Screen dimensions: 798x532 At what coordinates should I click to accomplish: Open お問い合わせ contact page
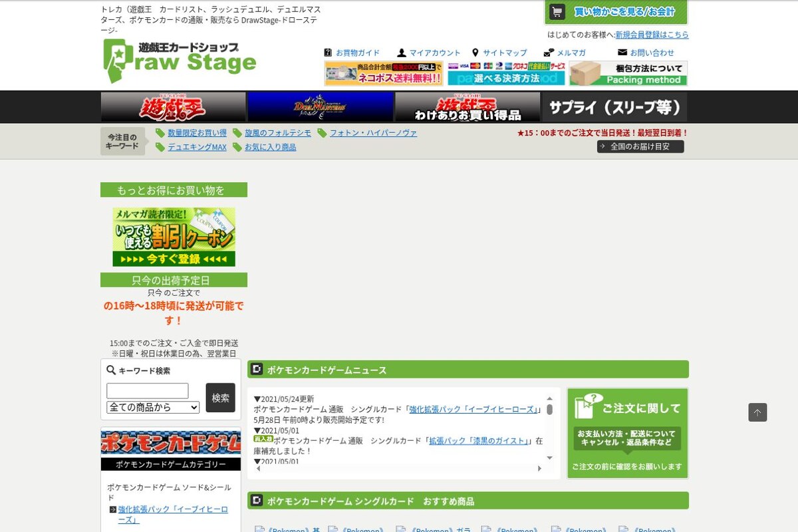click(x=652, y=53)
